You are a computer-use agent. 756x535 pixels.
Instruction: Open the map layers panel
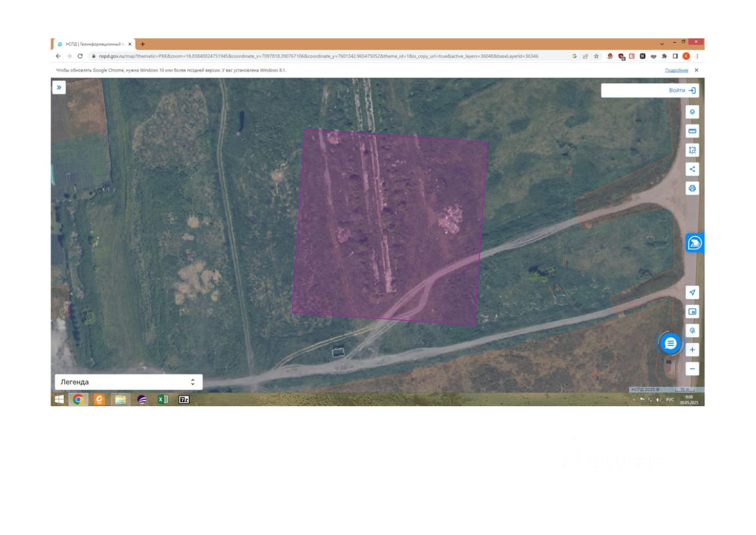click(x=692, y=112)
